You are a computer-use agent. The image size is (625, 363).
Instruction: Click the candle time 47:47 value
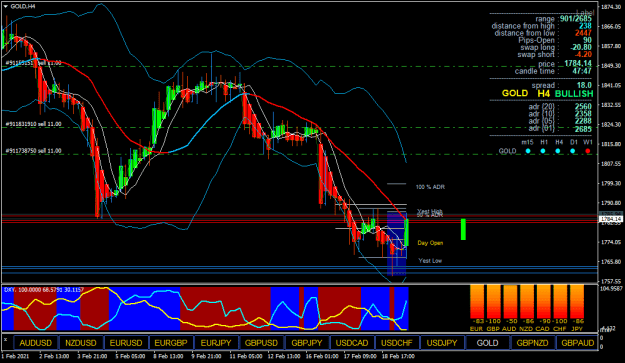582,71
